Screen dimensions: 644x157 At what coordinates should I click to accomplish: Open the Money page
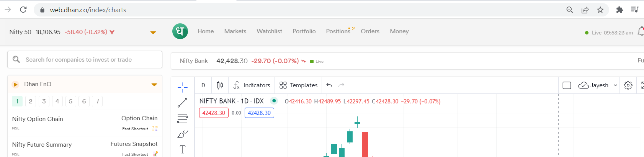(399, 31)
